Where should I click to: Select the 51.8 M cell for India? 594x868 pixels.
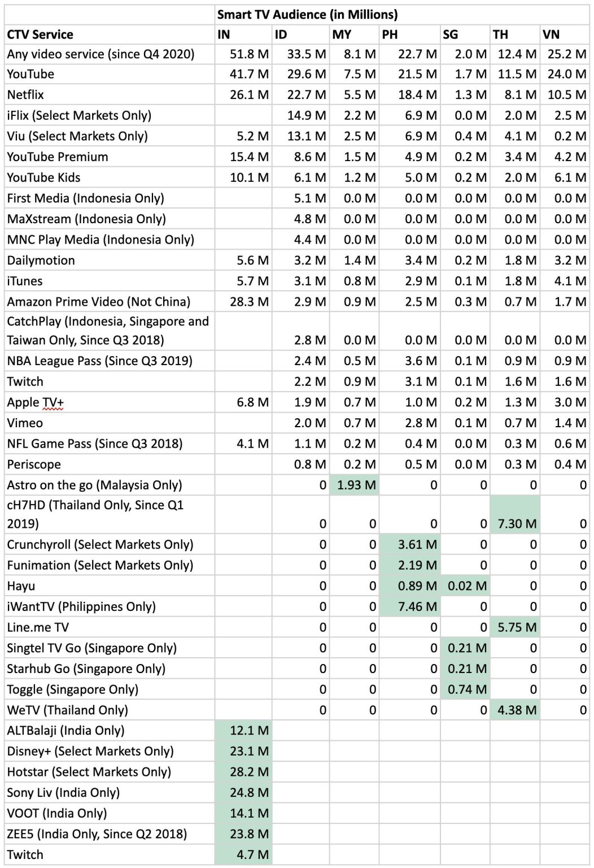(x=243, y=54)
